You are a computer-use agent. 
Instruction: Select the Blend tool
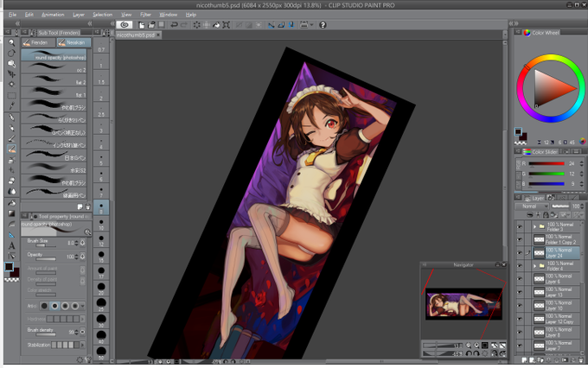point(11,192)
